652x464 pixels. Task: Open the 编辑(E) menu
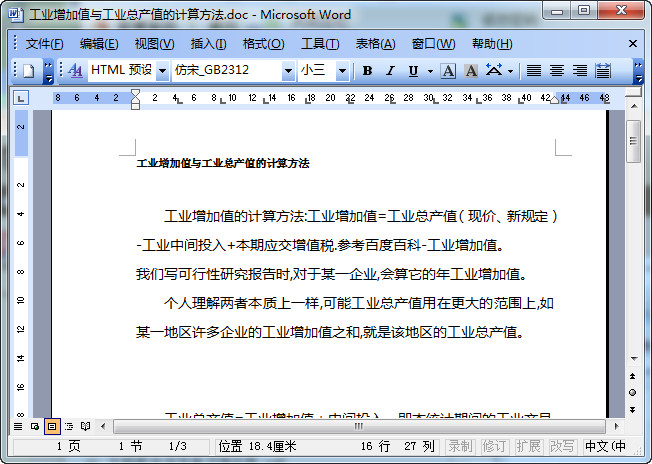(99, 44)
